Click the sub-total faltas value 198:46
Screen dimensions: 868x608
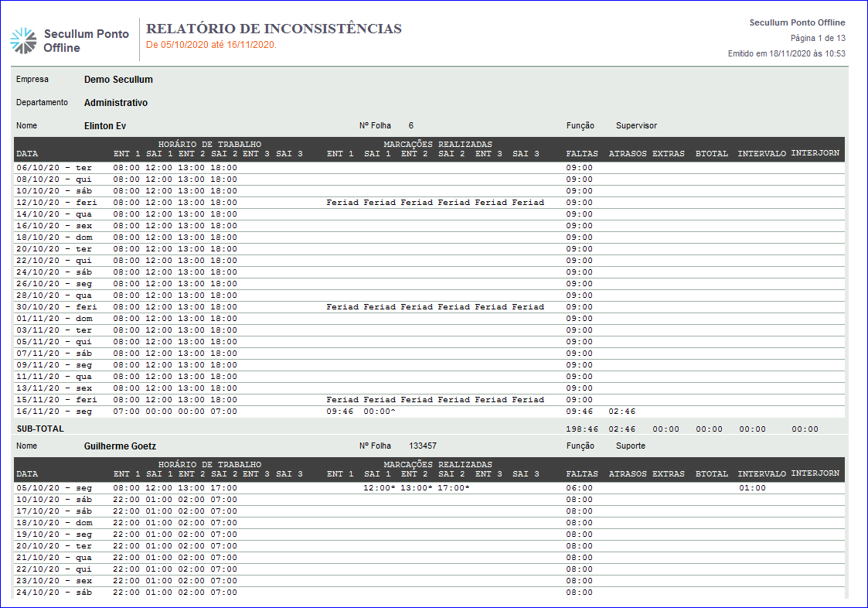pos(581,429)
